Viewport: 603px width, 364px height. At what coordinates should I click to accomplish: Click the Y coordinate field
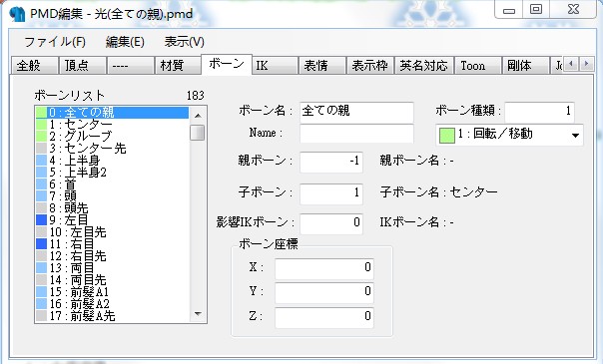point(324,292)
